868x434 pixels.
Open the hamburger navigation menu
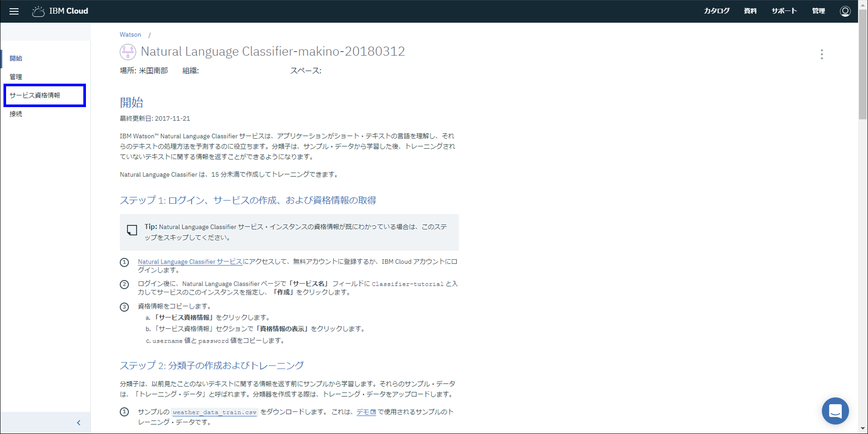(x=14, y=11)
